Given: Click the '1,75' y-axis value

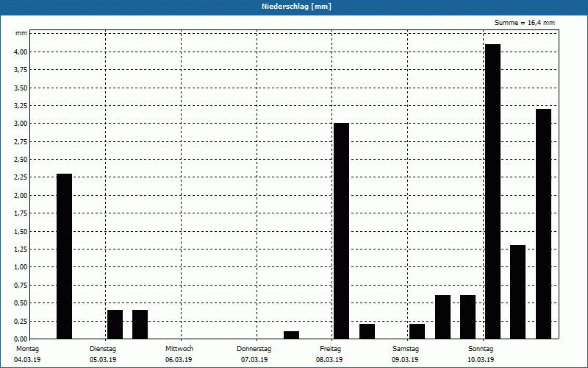Looking at the screenshot, I should click(x=21, y=213).
